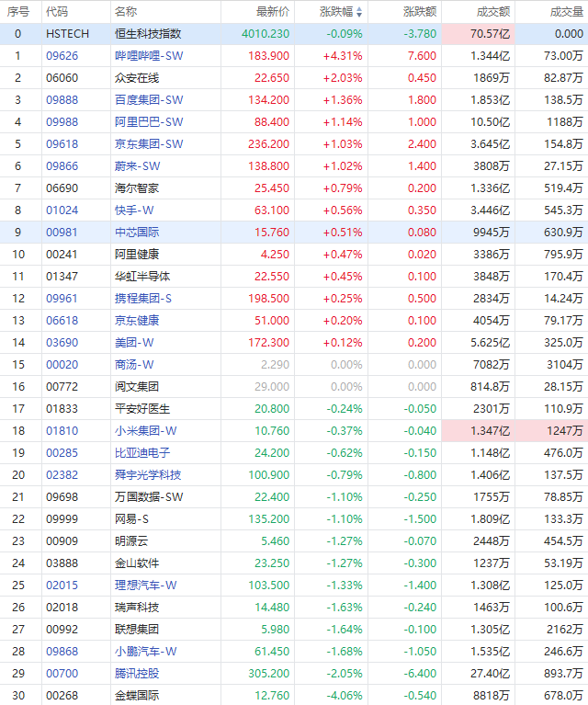
Task: Open 百度集团-SW stock
Action: [x=149, y=100]
